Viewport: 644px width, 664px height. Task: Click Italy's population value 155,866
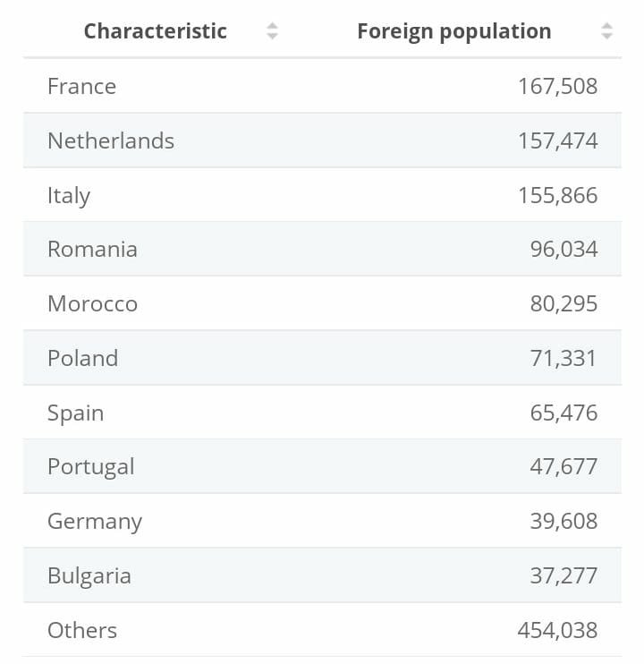(x=557, y=195)
